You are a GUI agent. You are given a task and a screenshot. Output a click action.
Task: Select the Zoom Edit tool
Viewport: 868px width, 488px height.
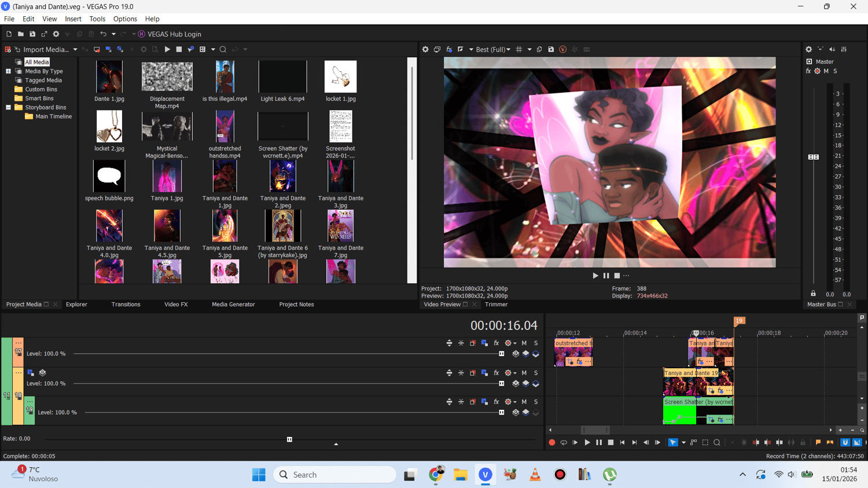[717, 443]
